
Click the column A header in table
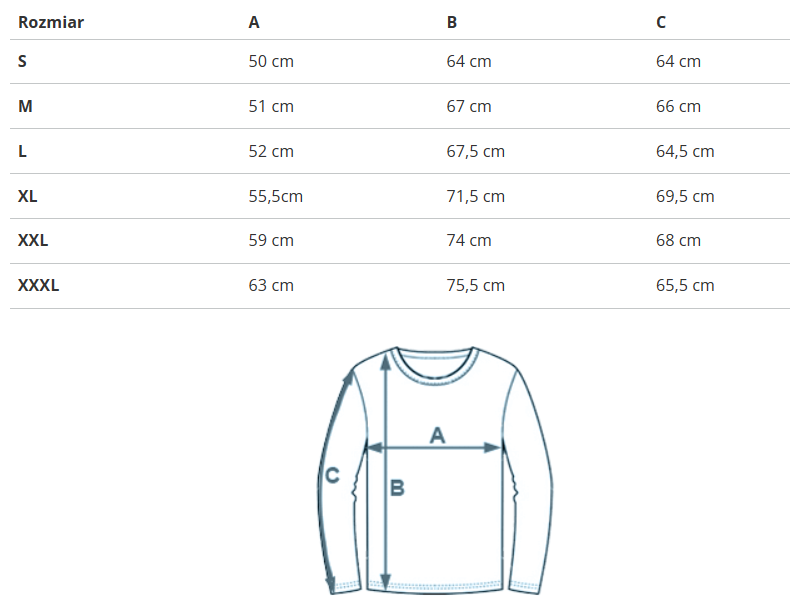click(x=254, y=22)
